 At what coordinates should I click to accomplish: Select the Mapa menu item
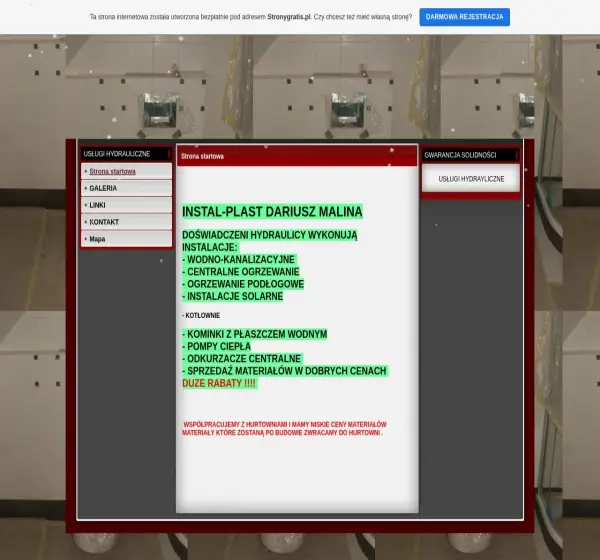click(97, 239)
